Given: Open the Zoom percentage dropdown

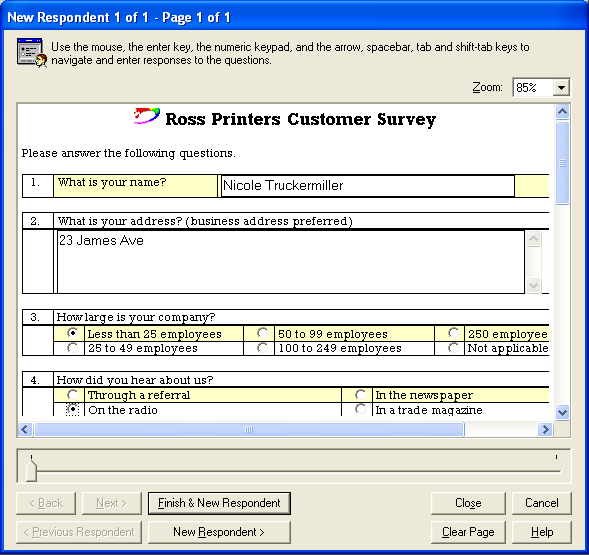Looking at the screenshot, I should (x=561, y=88).
